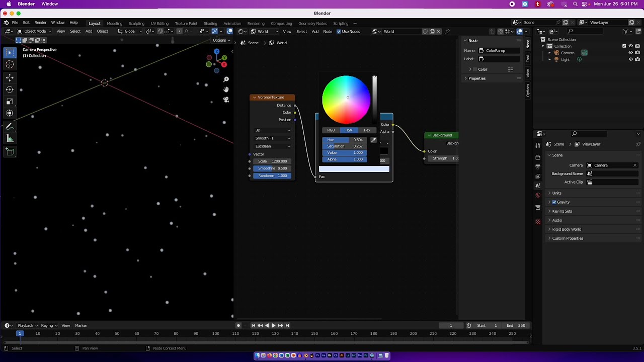Hide Camera with its eye icon in outliner
This screenshot has height=362, width=644.
[631, 53]
